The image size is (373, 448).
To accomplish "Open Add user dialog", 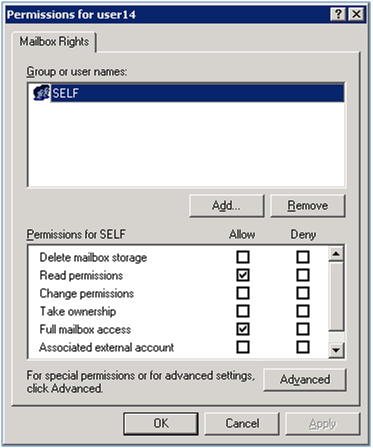I will [226, 206].
